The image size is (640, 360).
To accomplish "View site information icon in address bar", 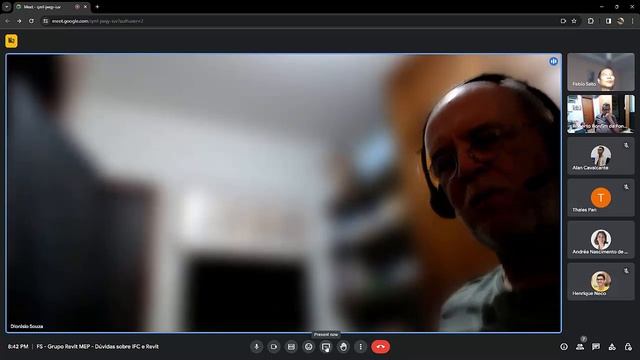I will [x=45, y=21].
